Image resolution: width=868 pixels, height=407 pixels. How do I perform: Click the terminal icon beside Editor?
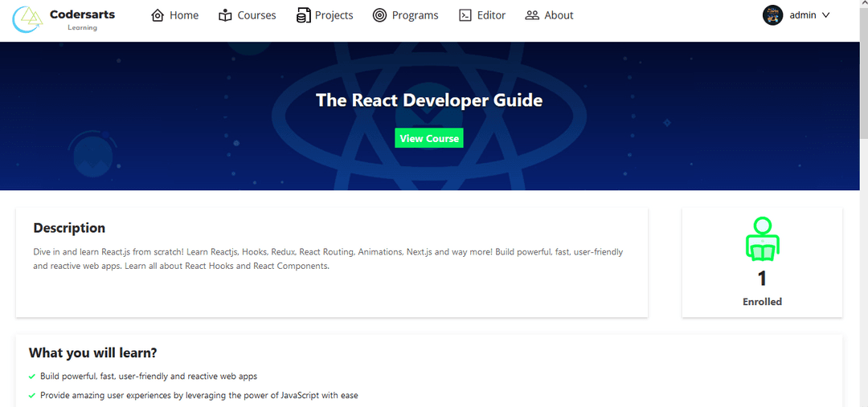465,15
